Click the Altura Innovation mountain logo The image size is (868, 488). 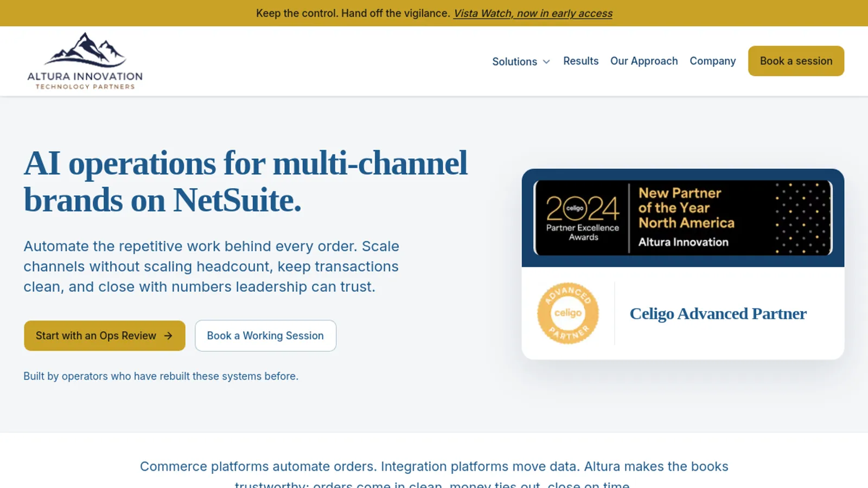pos(85,61)
